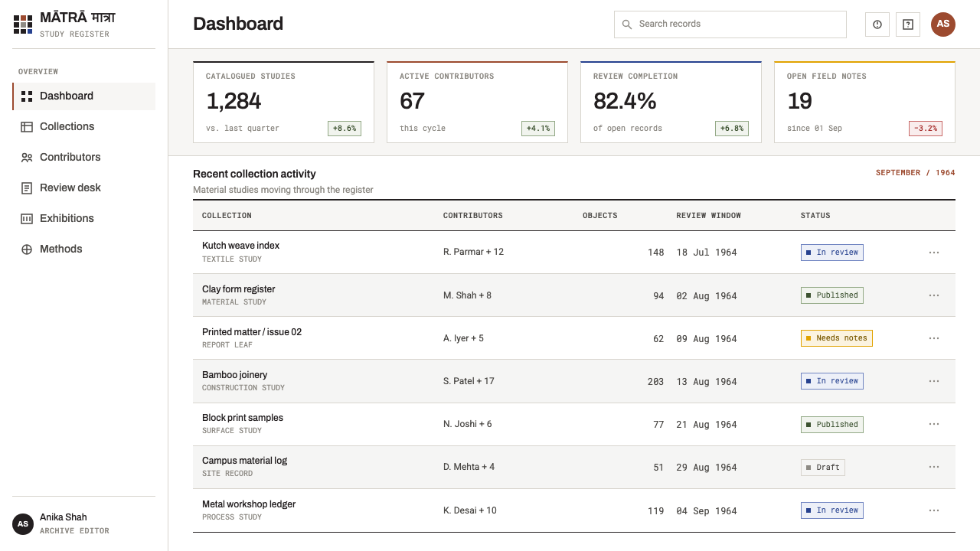980x551 pixels.
Task: Click the Review Window column header
Action: [709, 216]
